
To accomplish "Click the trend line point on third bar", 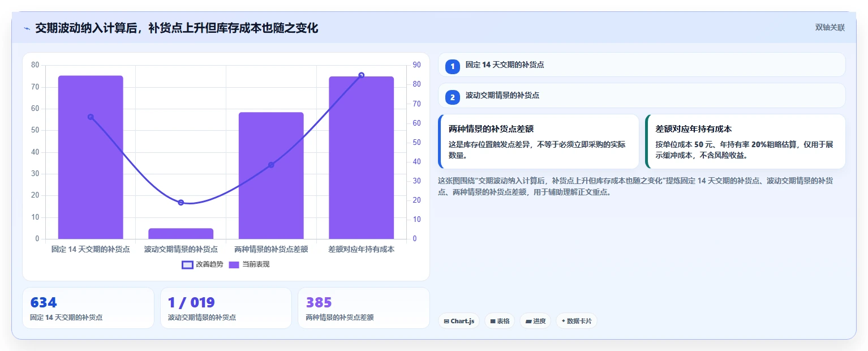I will 271,165.
